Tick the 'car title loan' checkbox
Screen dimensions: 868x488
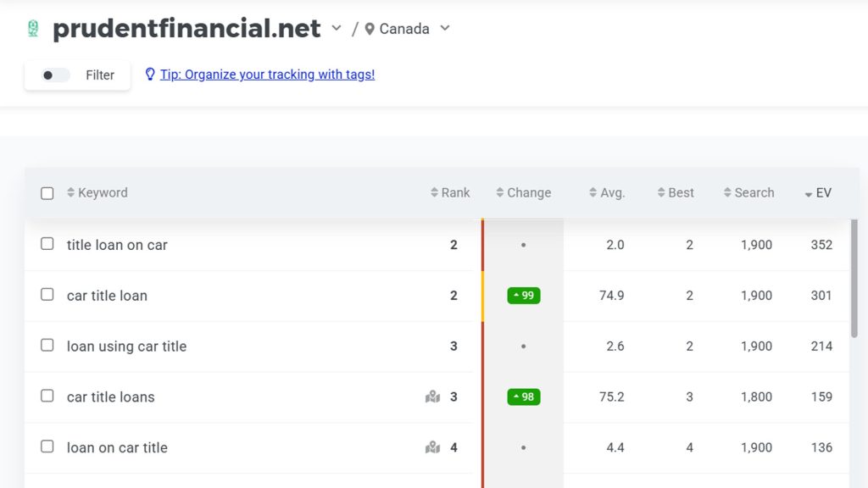tap(47, 294)
